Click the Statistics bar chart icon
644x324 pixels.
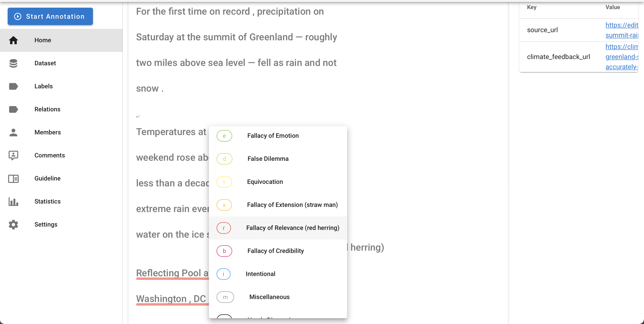[13, 202]
